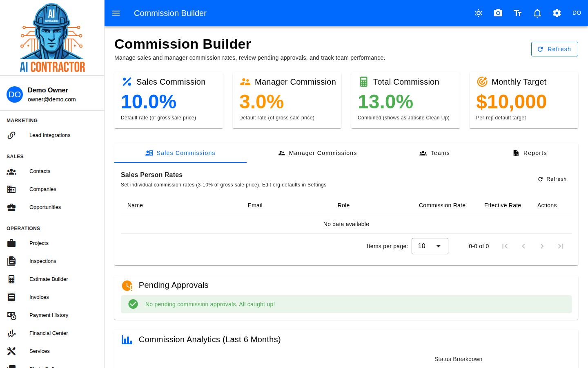Click the AI Contractor logo

tap(52, 38)
